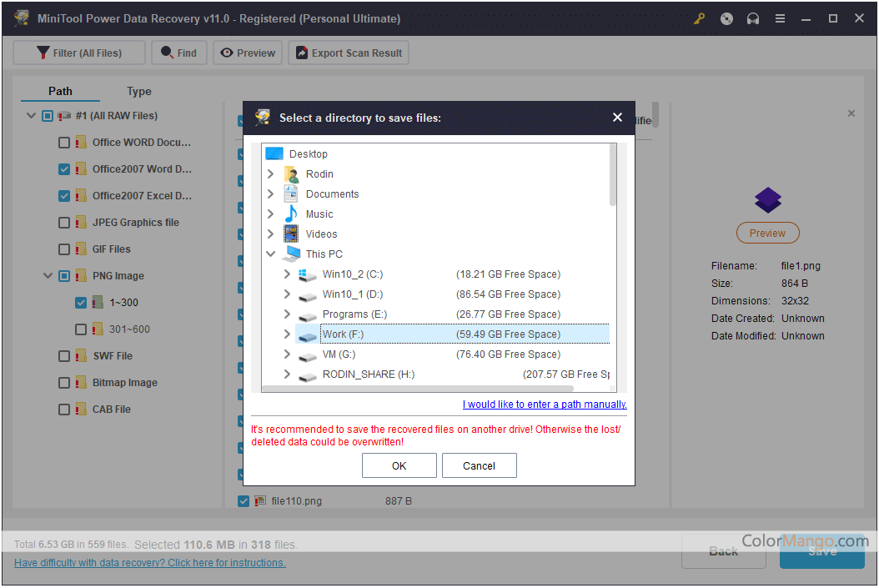Select the Find tool in the toolbar

coord(178,52)
